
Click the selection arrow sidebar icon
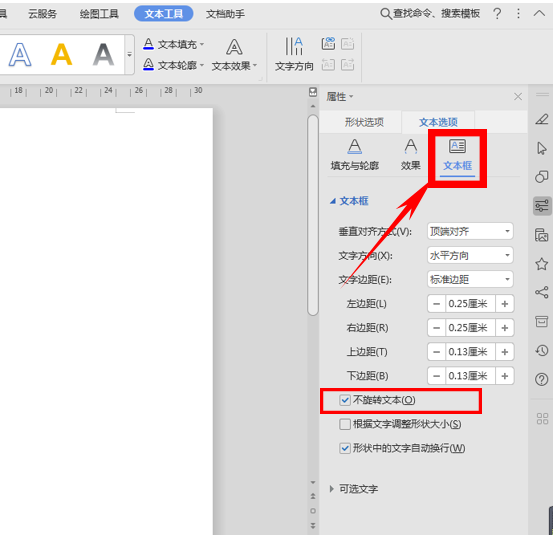click(542, 148)
